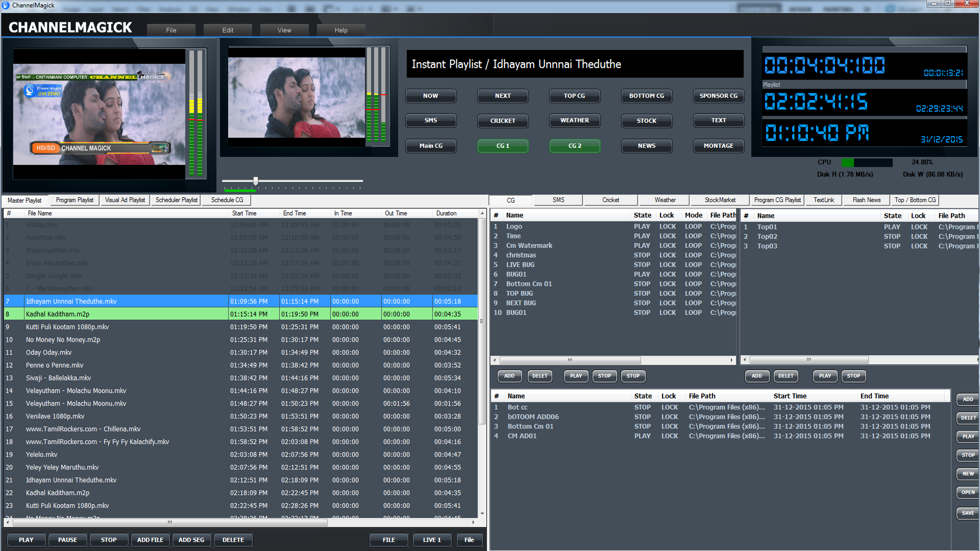Viewport: 980px width, 551px height.
Task: Click the CPU usage progress bar
Action: coord(867,163)
